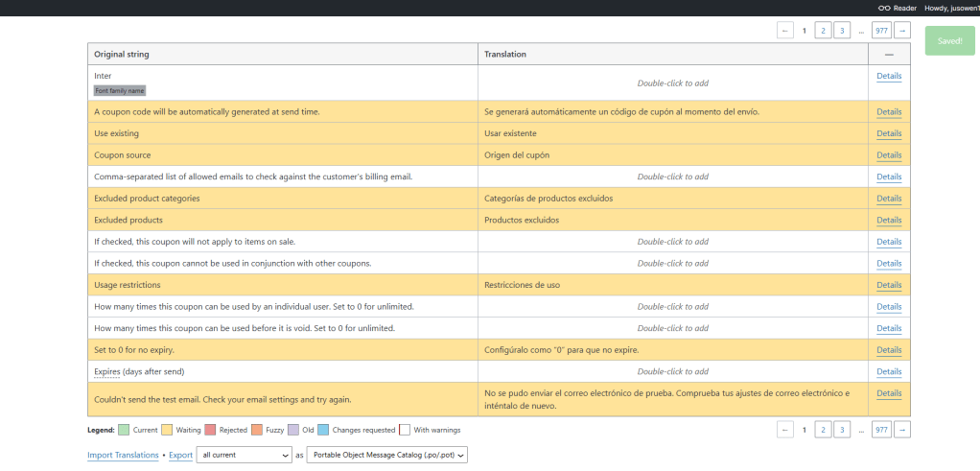The height and width of the screenshot is (471, 980).
Task: Go to previous page with top left arrow
Action: pos(785,30)
